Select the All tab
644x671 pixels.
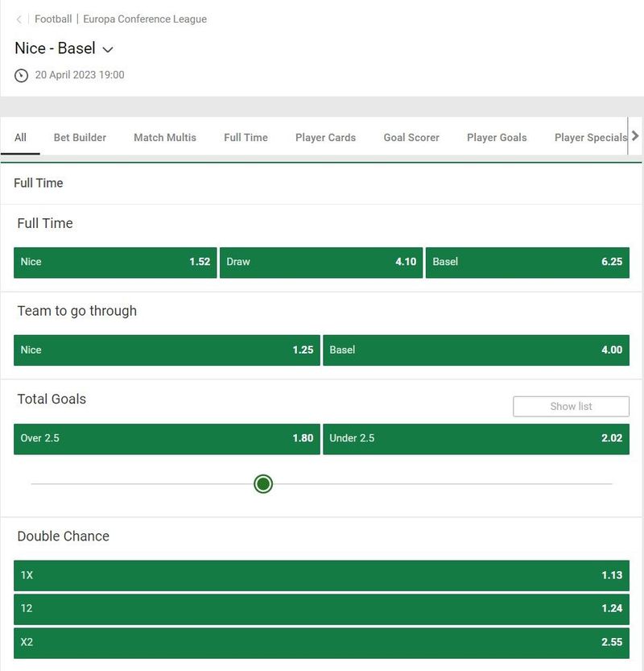coord(20,138)
